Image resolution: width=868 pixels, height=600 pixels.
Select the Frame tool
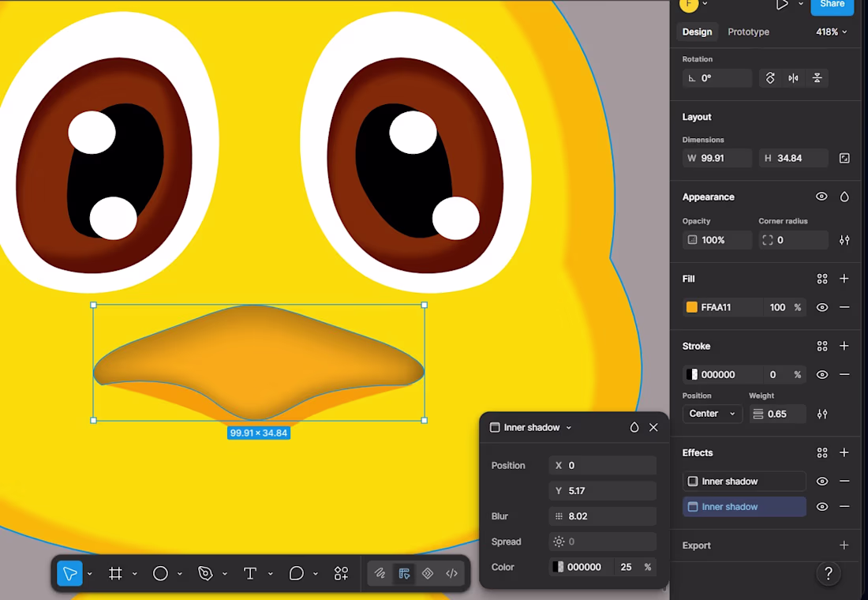click(115, 573)
